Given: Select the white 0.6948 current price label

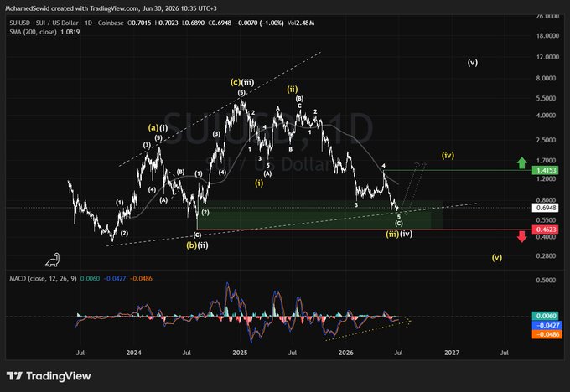Looking at the screenshot, I should [545, 208].
